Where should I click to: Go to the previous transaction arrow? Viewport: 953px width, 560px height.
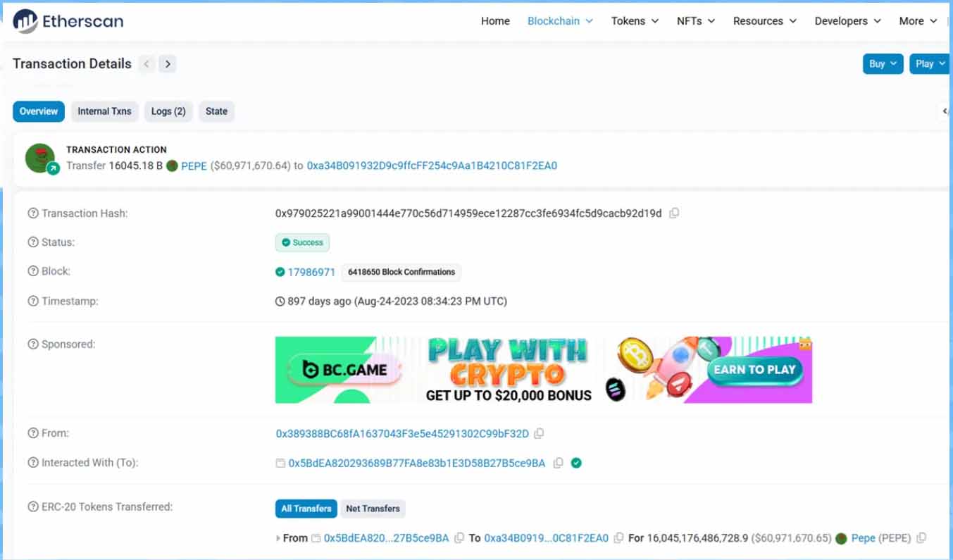pos(147,64)
